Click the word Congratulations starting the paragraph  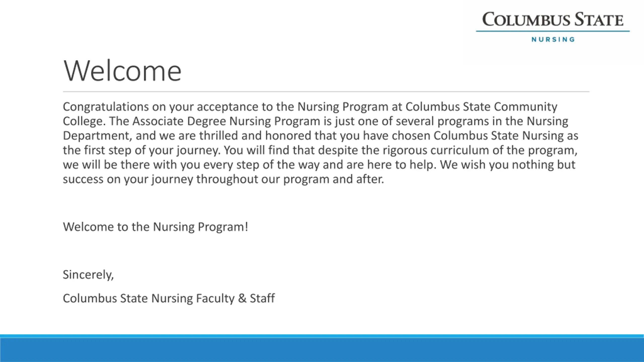106,107
